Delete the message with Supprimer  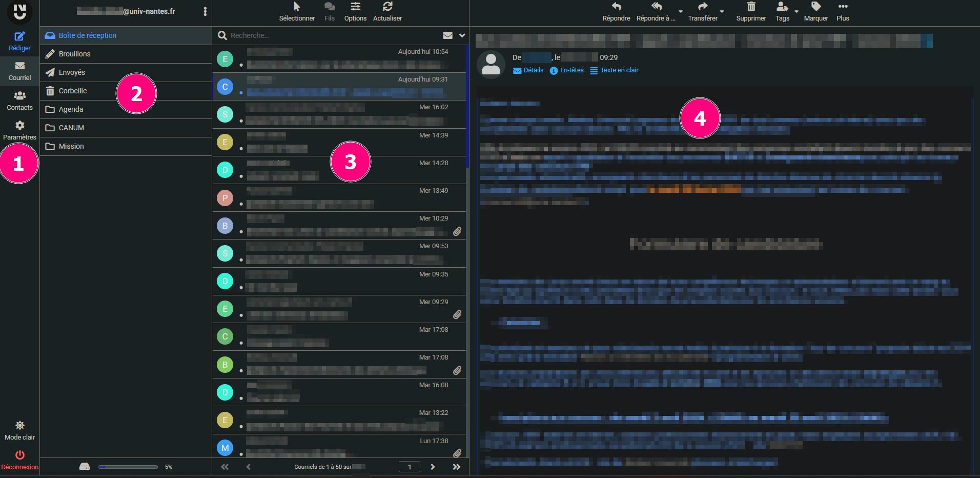751,11
